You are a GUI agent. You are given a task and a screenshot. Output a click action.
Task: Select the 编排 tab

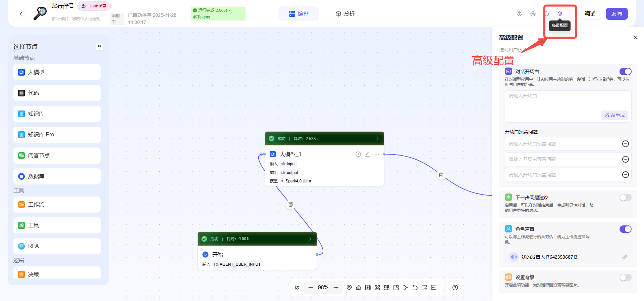coord(299,14)
